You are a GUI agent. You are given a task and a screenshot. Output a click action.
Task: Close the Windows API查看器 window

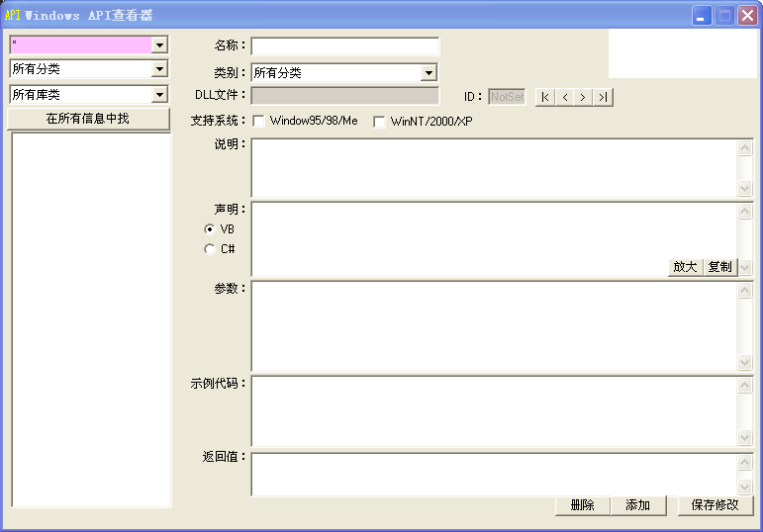[x=747, y=16]
